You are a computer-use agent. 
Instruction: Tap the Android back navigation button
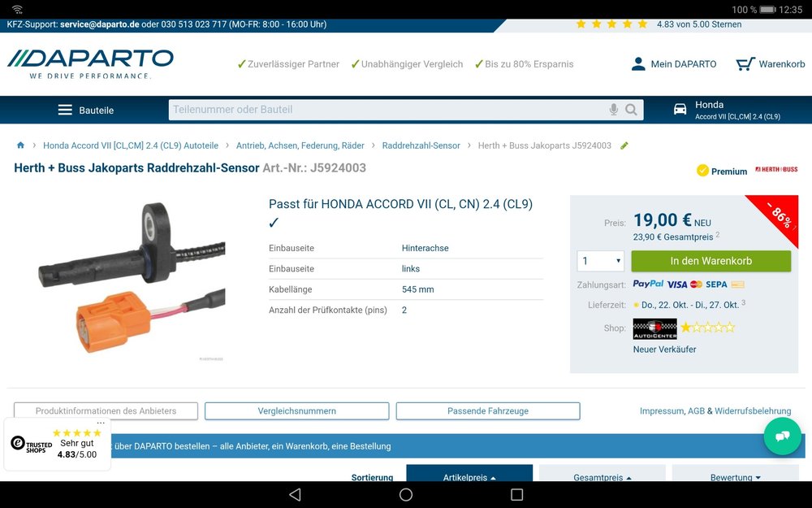click(295, 494)
